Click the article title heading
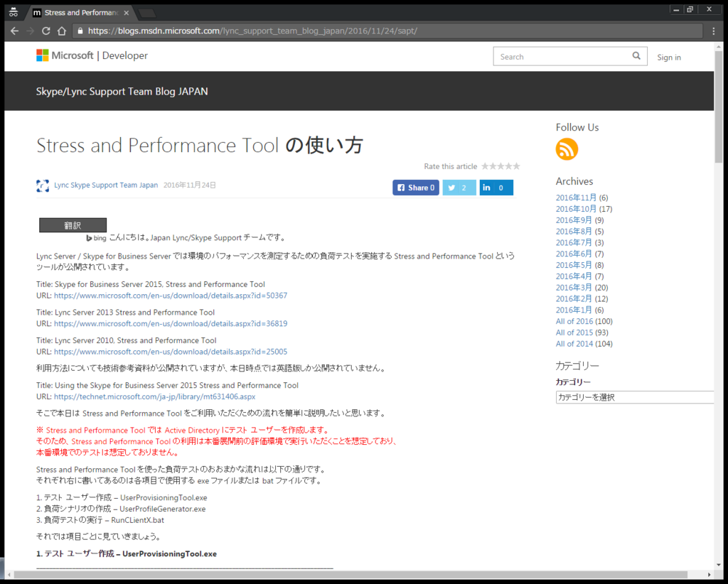Image resolution: width=728 pixels, height=584 pixels. click(200, 145)
